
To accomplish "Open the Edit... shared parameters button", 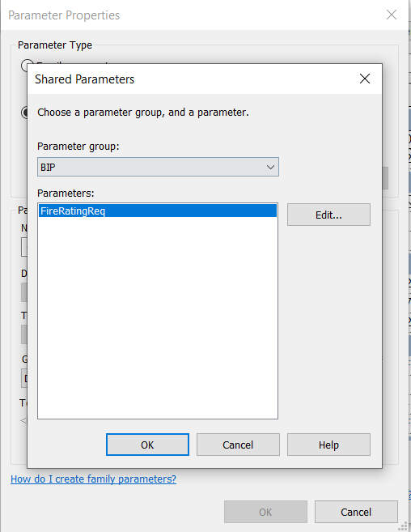I will pos(328,215).
